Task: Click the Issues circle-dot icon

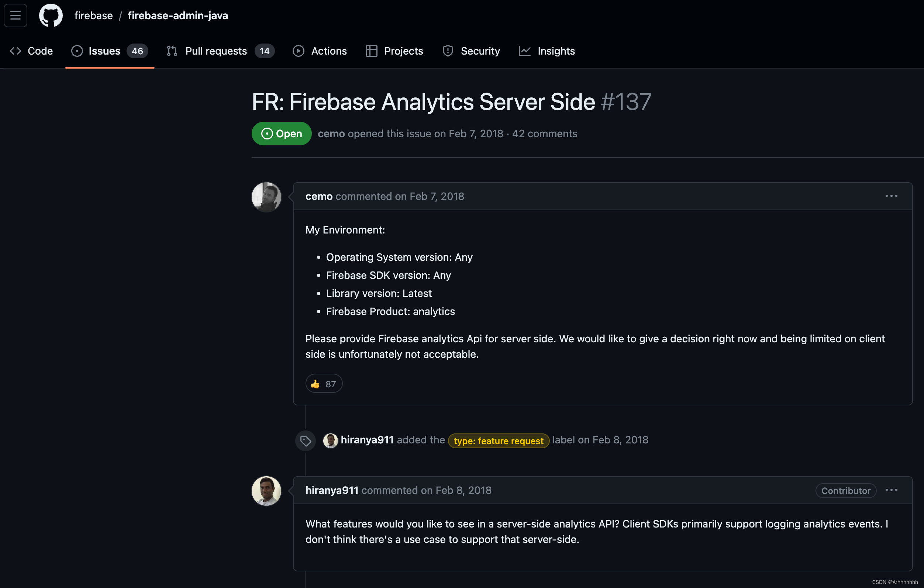Action: point(77,51)
